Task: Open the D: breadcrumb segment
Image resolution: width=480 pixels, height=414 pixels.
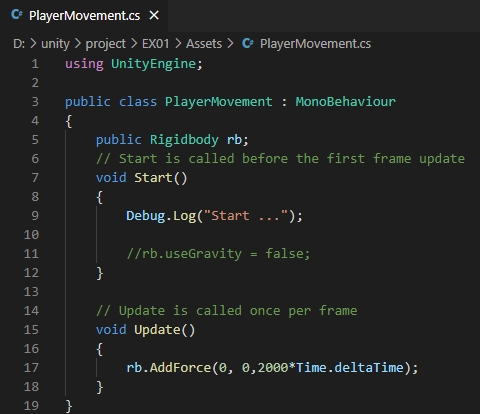Action: click(19, 44)
